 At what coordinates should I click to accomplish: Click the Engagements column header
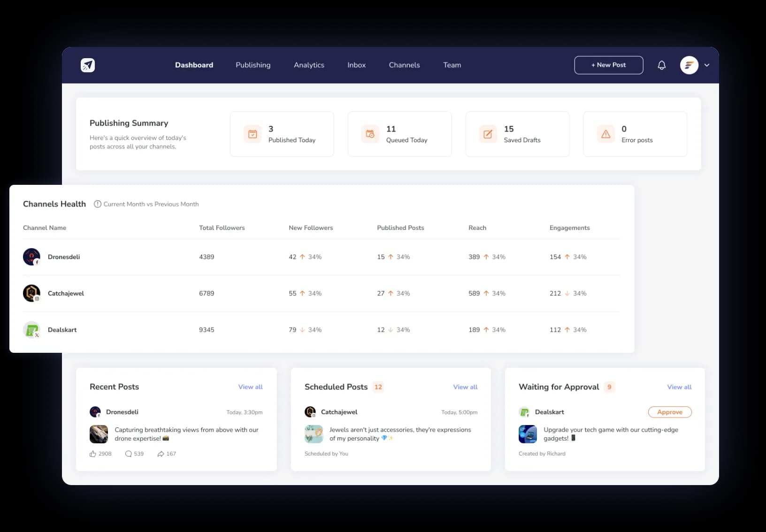tap(569, 228)
